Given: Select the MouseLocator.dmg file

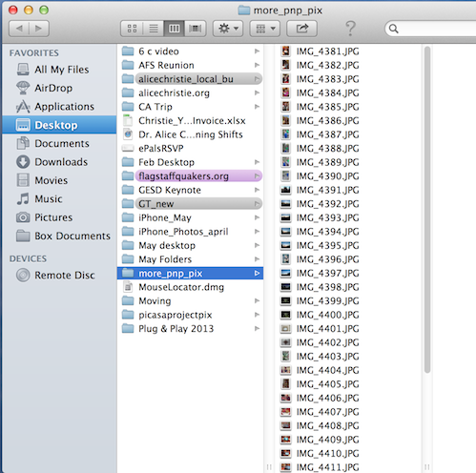Looking at the screenshot, I should [x=190, y=287].
